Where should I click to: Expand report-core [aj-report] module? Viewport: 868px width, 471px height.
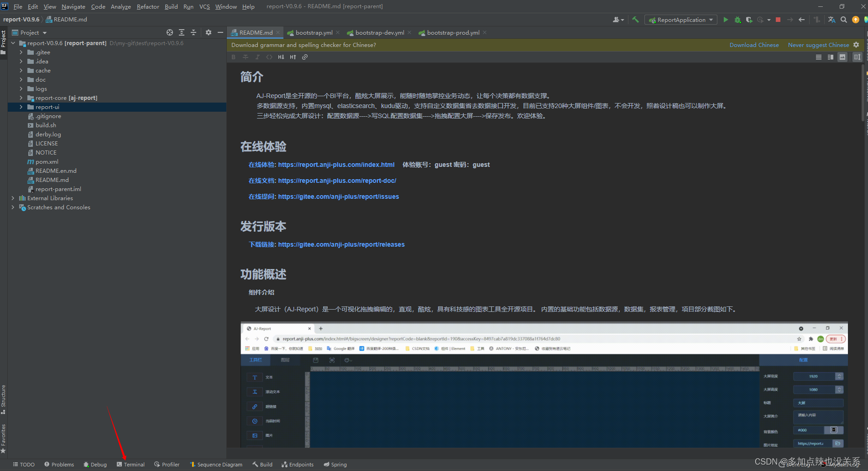pyautogui.click(x=21, y=98)
